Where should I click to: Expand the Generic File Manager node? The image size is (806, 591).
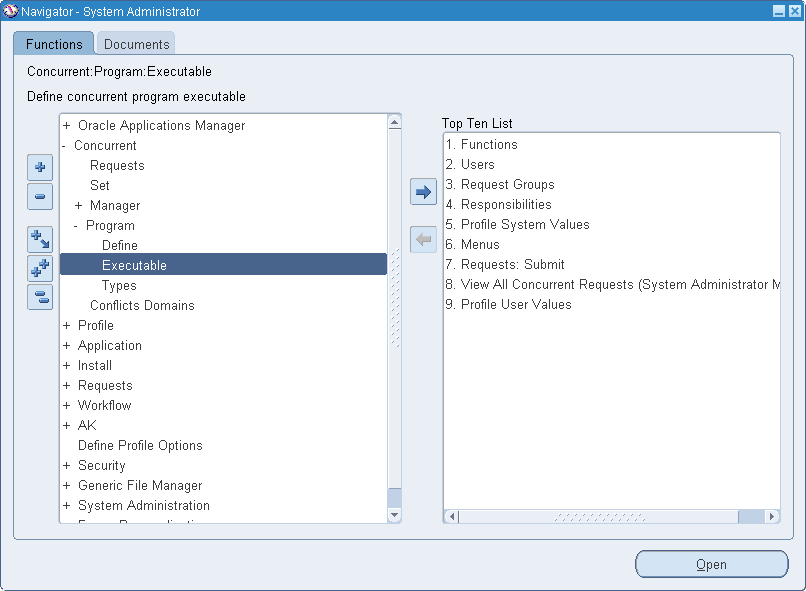click(66, 485)
